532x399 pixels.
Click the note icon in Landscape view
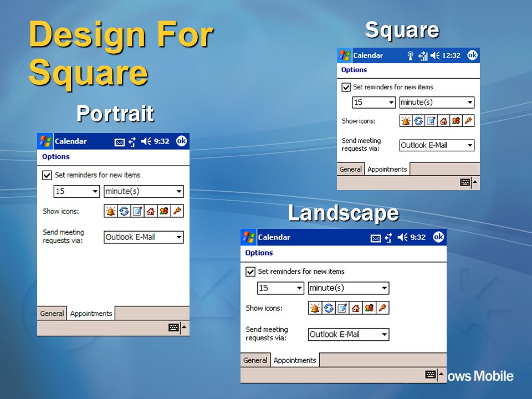click(x=342, y=308)
